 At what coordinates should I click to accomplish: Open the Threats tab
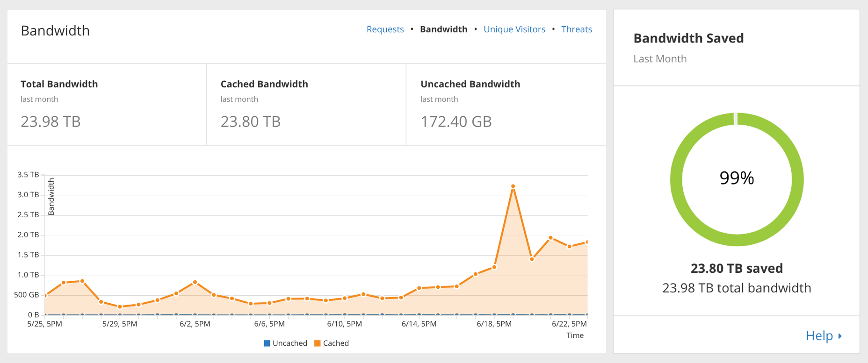coord(576,29)
